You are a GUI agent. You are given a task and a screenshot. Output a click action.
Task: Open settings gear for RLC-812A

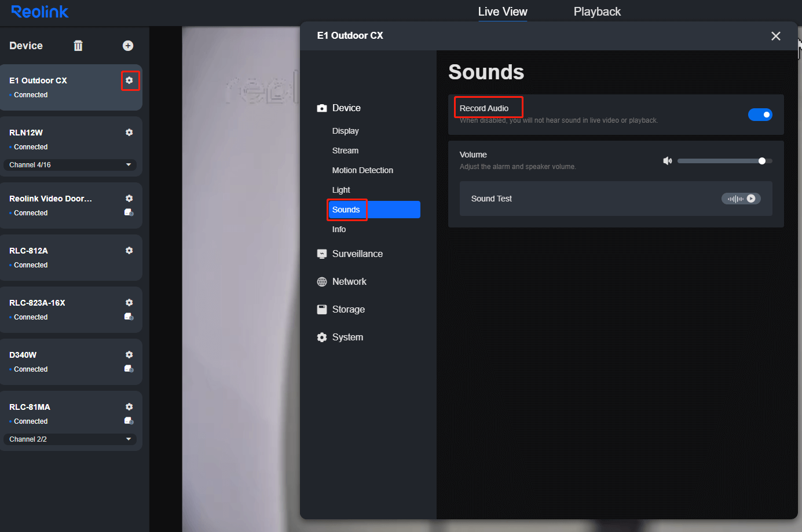tap(129, 251)
